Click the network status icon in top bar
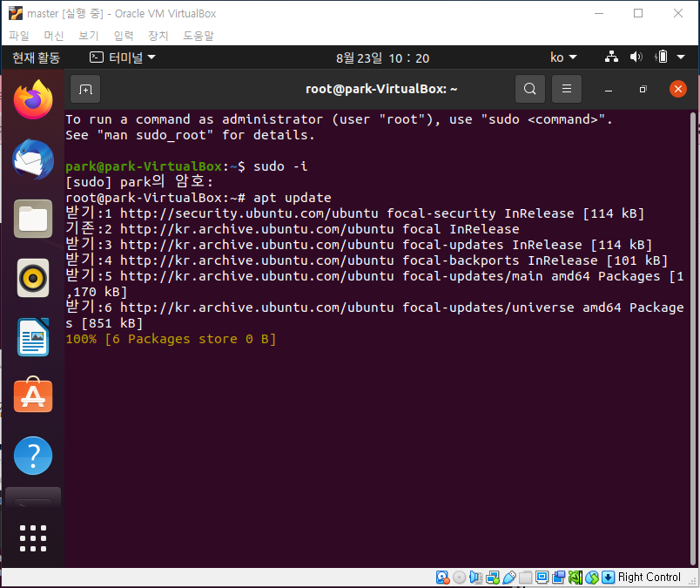Viewport: 700px width, 588px height. [611, 57]
